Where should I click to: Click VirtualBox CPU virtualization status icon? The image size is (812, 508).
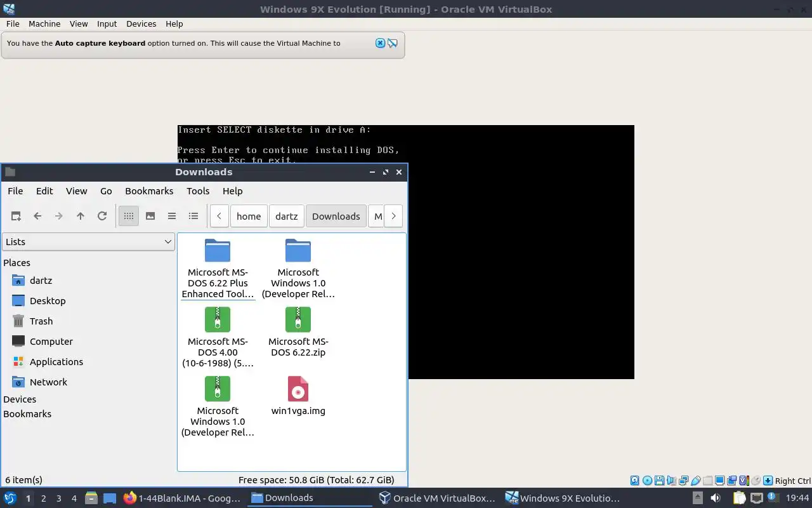tap(744, 481)
